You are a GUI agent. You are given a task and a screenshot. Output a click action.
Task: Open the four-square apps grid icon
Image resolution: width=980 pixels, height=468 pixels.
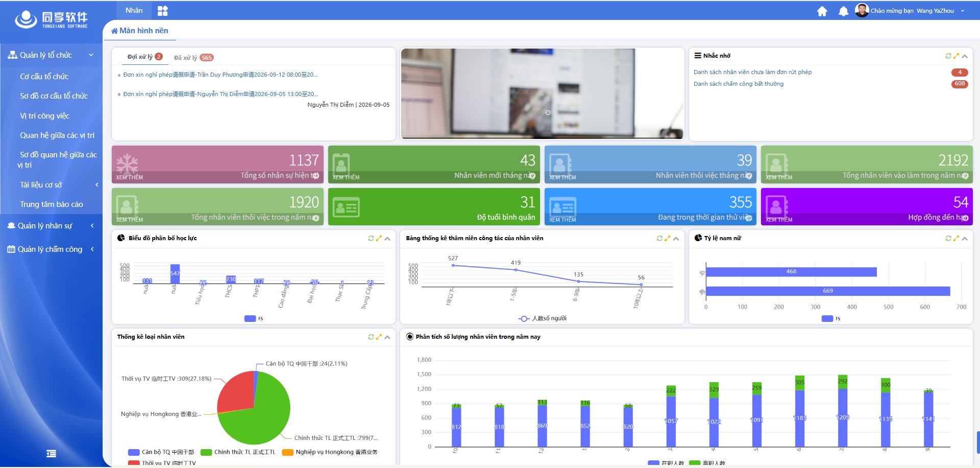(x=163, y=11)
